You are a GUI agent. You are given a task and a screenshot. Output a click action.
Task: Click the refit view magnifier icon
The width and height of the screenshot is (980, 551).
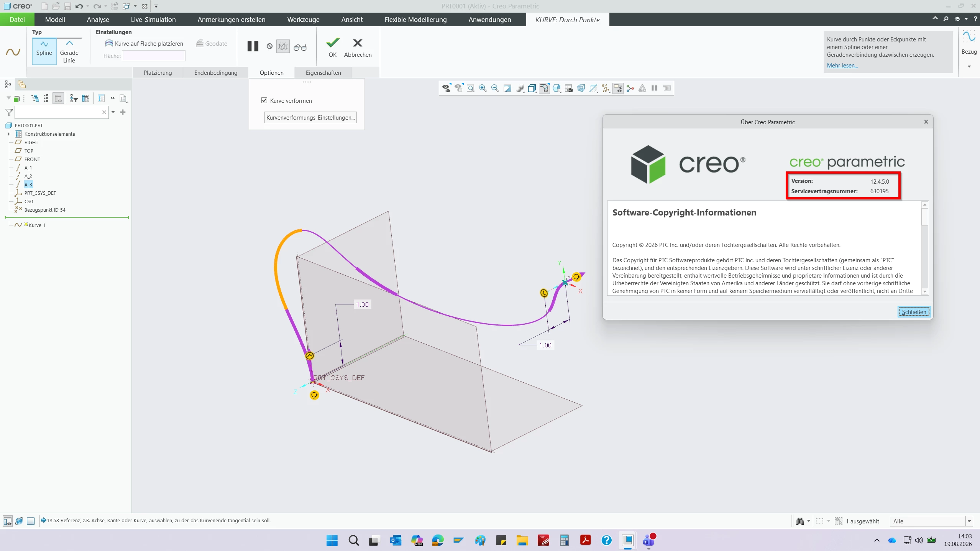point(471,89)
